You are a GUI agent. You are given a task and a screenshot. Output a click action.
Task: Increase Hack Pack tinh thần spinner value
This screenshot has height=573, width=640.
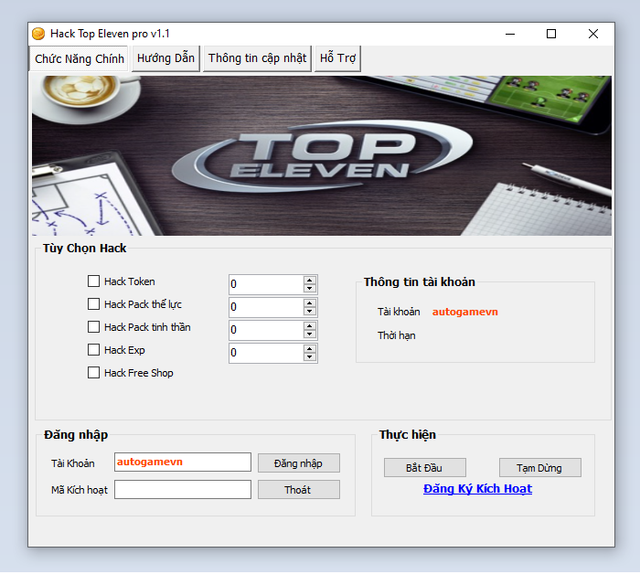click(x=310, y=325)
